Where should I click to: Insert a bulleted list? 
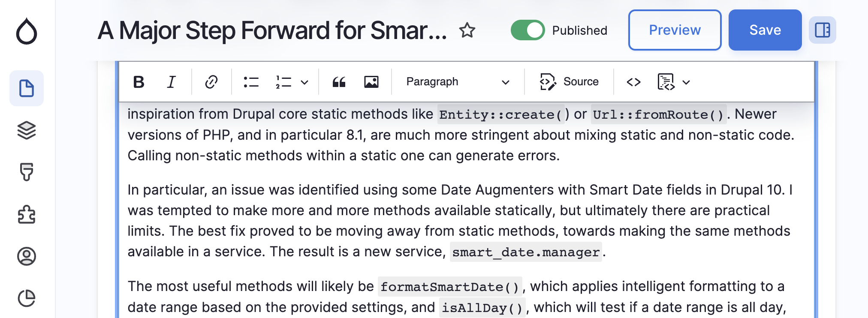(251, 82)
